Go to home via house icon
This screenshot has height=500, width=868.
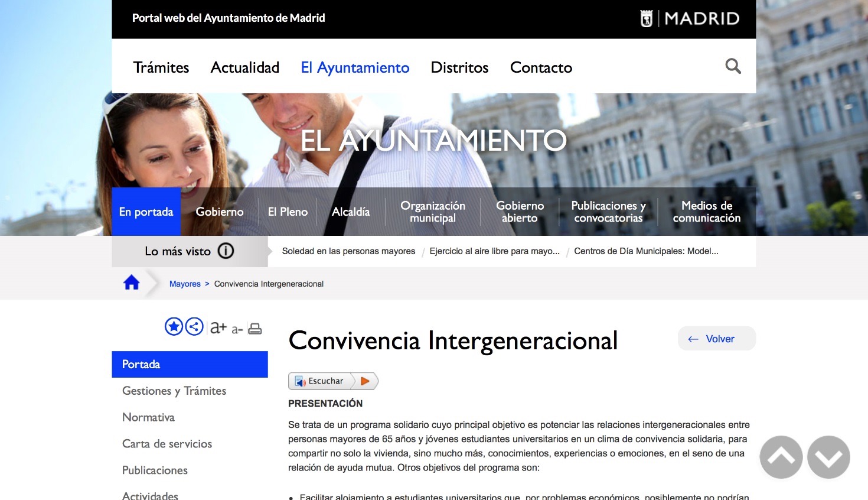pyautogui.click(x=131, y=283)
